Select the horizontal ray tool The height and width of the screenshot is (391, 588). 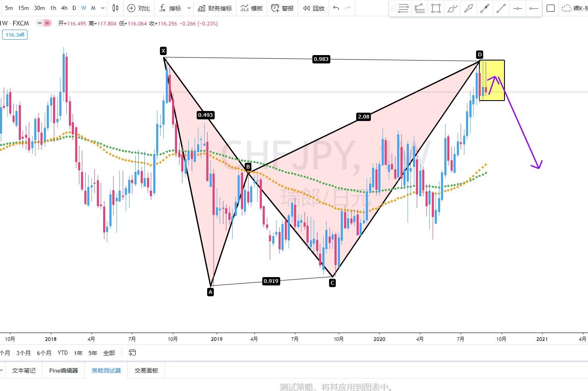point(534,8)
